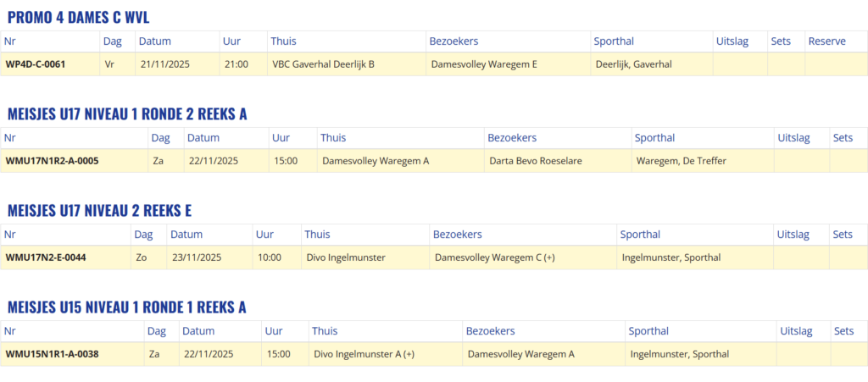Open the Deerlijk, Gaverhal sports hall
Viewport: 868px width, 382px height.
point(633,64)
